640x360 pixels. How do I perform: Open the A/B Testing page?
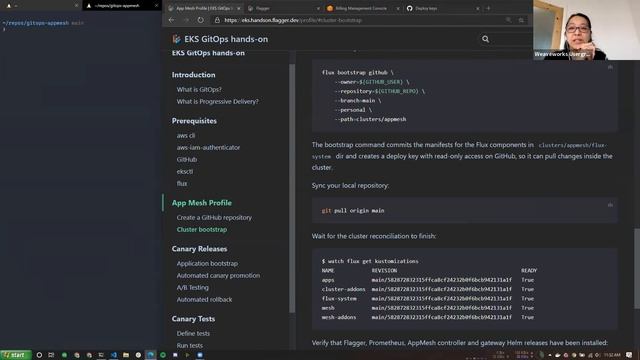point(193,287)
